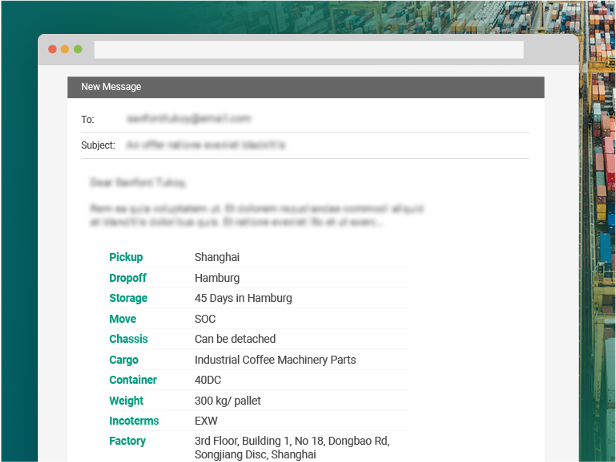Select the 'Move' label

click(x=123, y=319)
